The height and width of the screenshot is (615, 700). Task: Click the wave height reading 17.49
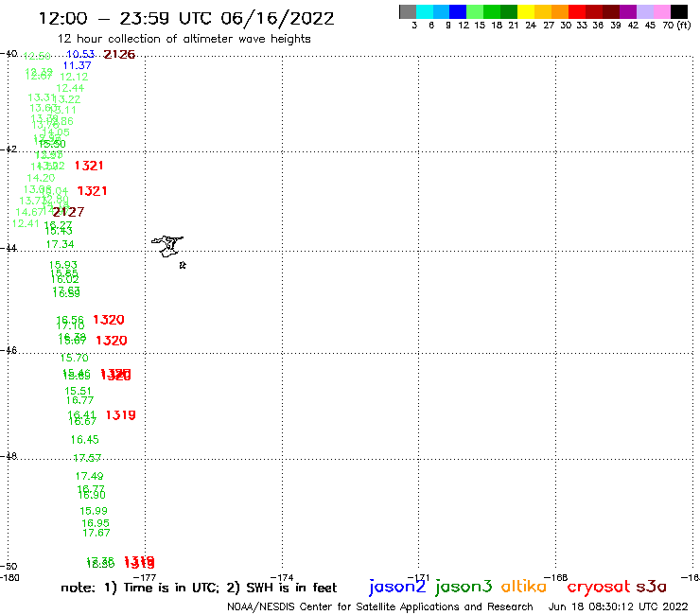(89, 477)
